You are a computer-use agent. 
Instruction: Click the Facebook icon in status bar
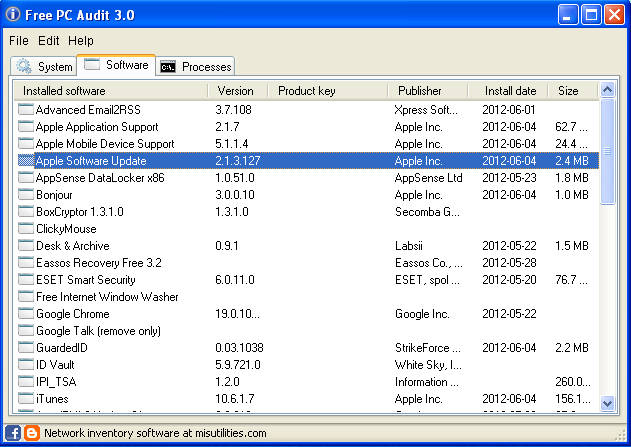(x=13, y=433)
